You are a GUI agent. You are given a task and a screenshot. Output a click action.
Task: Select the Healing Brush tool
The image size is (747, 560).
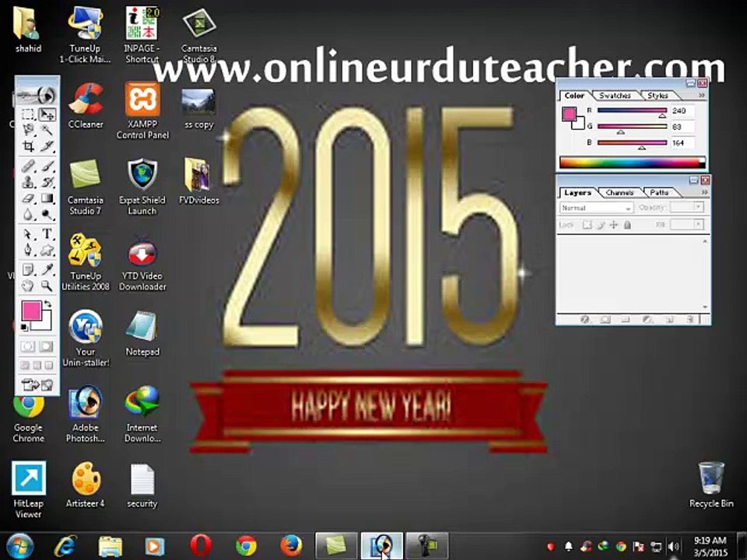(28, 166)
